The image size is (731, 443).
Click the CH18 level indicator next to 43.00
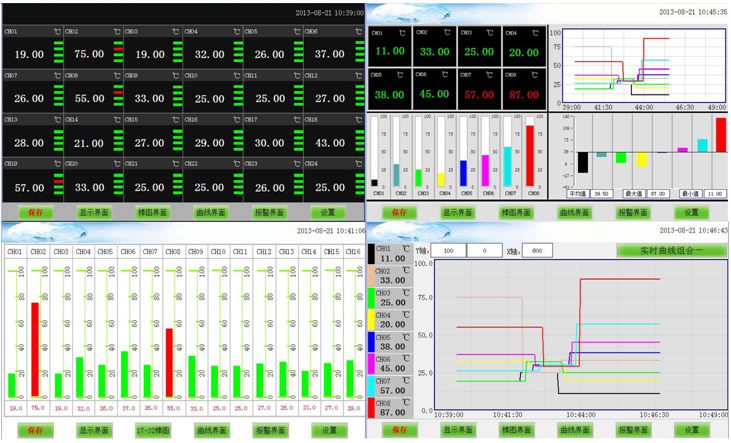[360, 140]
